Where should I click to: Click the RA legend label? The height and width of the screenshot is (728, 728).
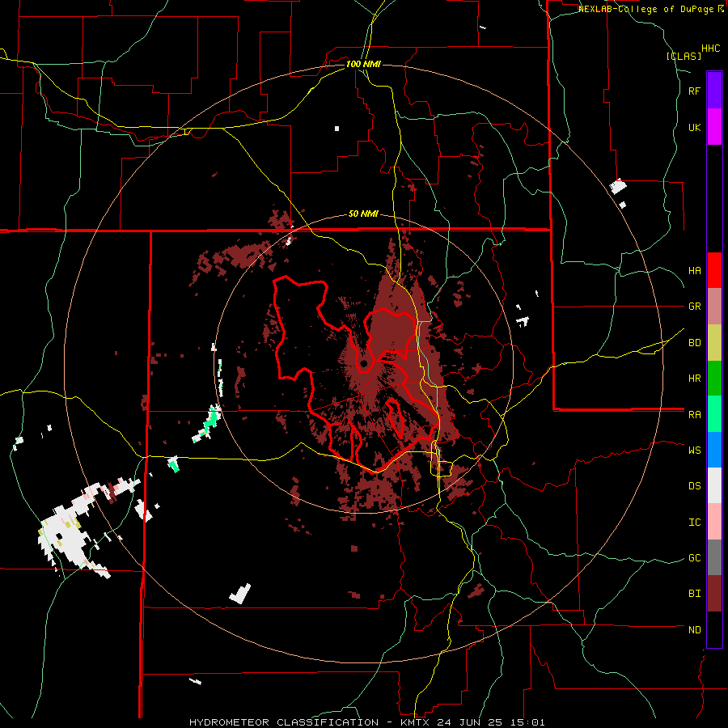point(694,415)
